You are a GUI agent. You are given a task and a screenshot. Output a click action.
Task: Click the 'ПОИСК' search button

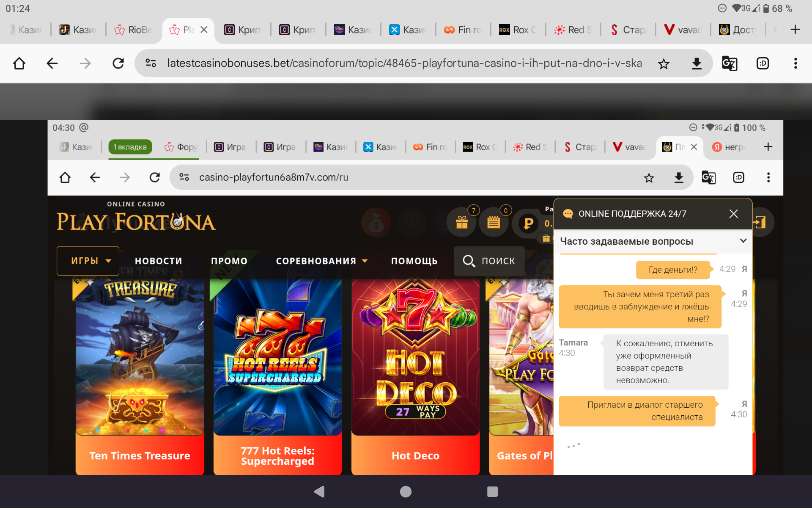point(489,261)
